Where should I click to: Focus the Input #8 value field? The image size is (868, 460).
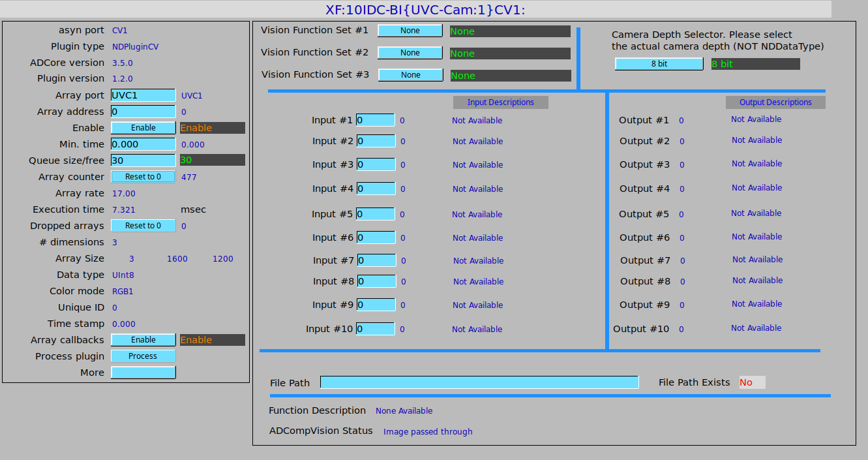pyautogui.click(x=377, y=281)
